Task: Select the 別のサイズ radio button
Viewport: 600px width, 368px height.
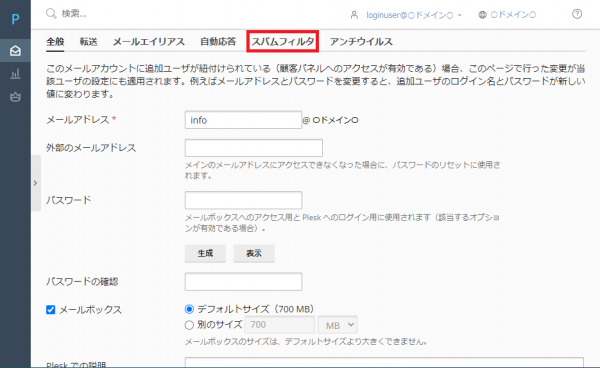Action: (x=189, y=325)
